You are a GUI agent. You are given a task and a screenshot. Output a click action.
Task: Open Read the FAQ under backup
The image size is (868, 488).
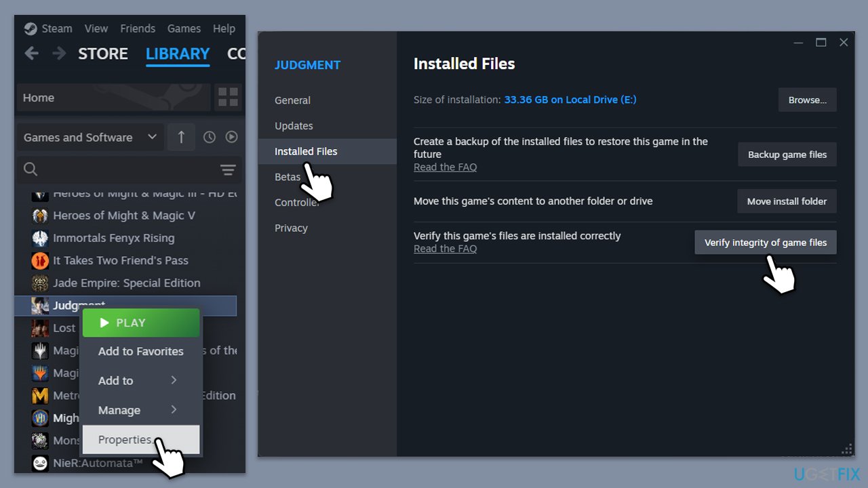pos(445,167)
